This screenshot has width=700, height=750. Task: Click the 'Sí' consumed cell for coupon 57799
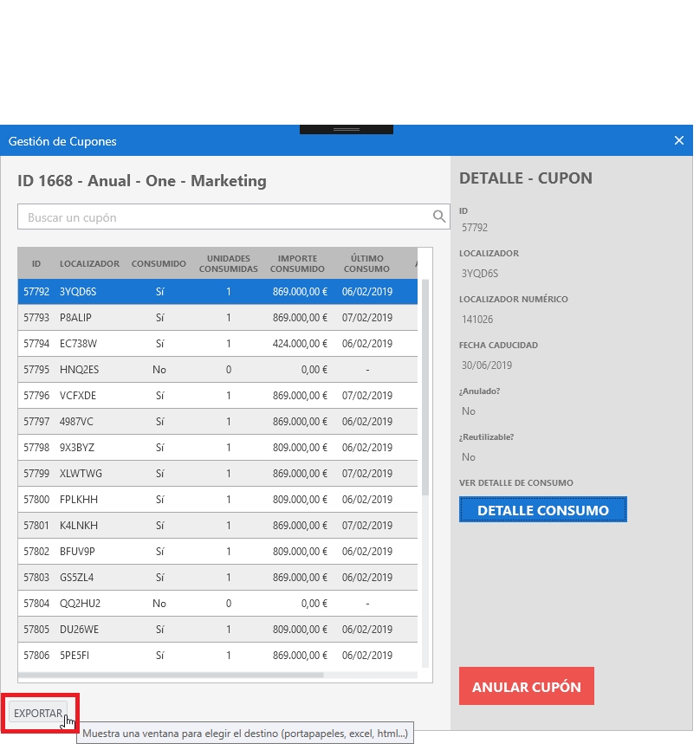159,474
